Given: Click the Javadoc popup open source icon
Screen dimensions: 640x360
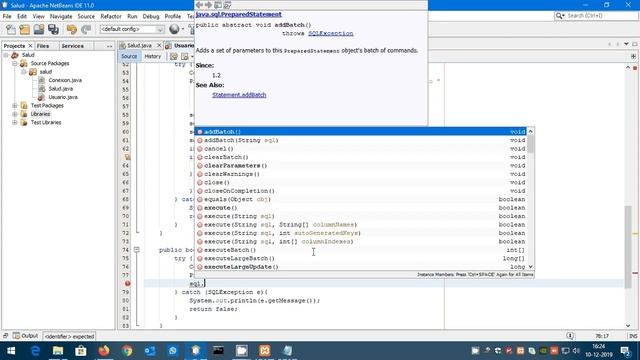Looking at the screenshot, I should tap(227, 5).
